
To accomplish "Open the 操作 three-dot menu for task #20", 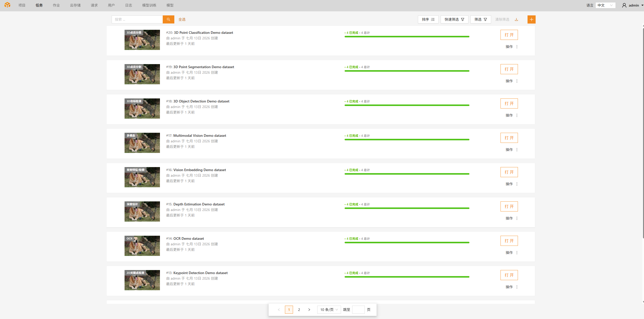I will [517, 47].
